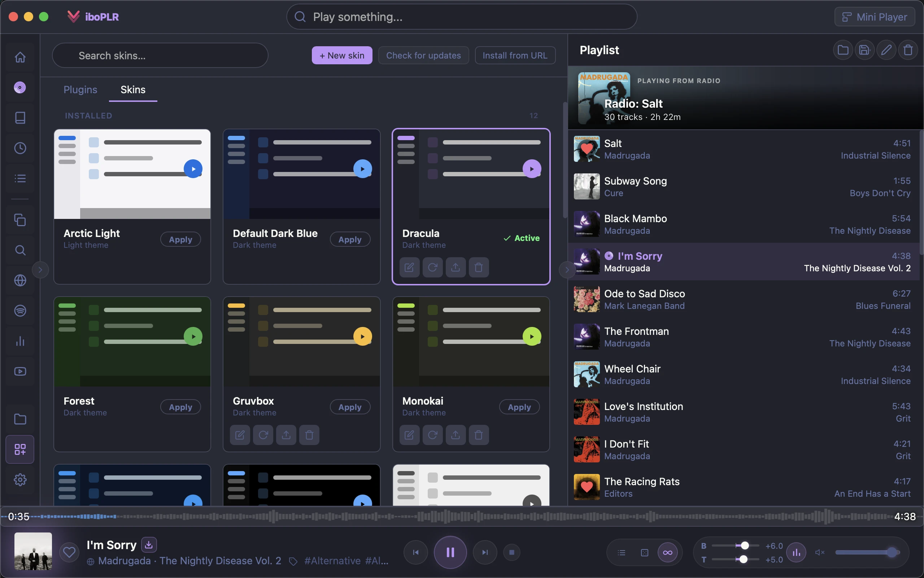Select Ode to Sad Disco in playlist
Screen dimensions: 924x578
click(x=744, y=299)
